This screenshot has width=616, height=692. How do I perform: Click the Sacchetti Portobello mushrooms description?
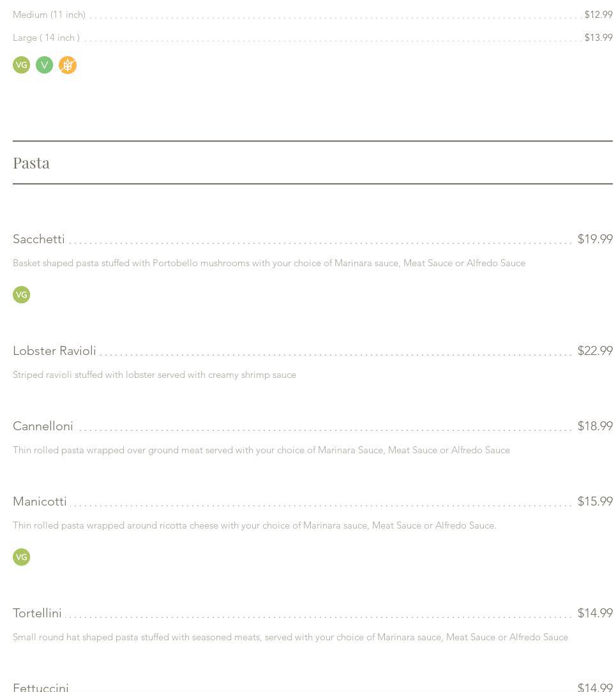pyautogui.click(x=269, y=263)
